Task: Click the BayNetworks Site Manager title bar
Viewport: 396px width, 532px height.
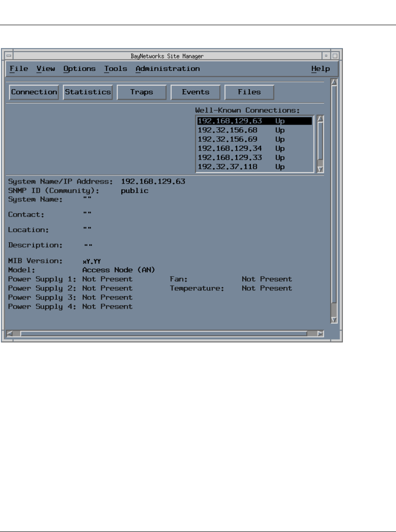Action: (x=167, y=56)
